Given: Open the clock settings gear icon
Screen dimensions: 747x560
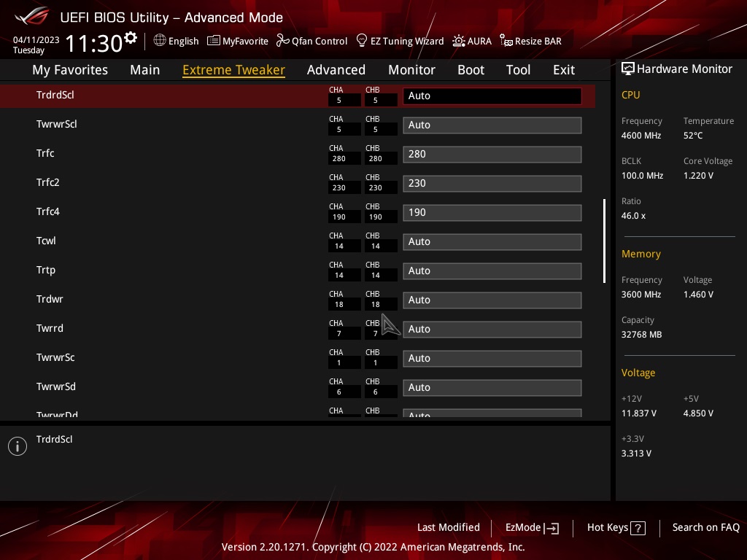Looking at the screenshot, I should 131,38.
